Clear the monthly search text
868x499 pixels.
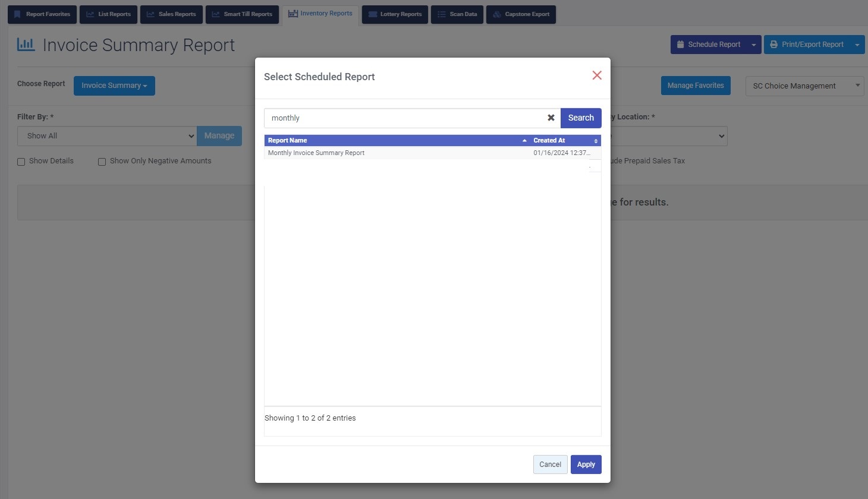point(551,118)
